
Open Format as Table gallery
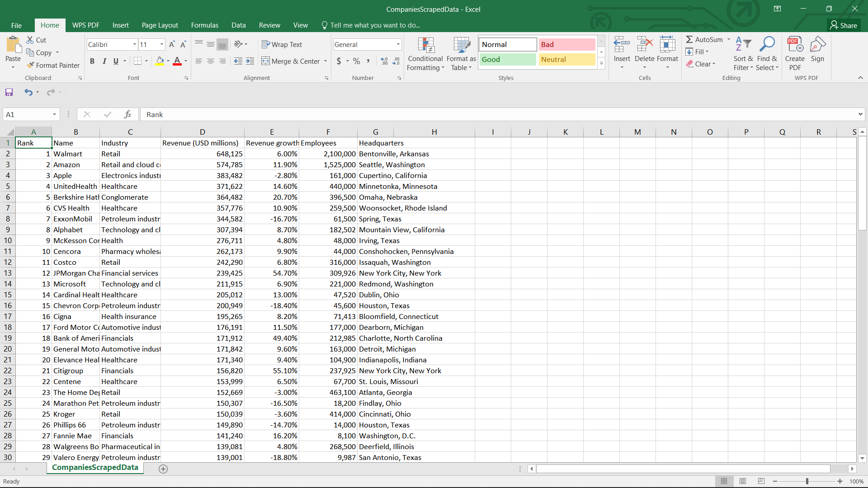coord(461,54)
